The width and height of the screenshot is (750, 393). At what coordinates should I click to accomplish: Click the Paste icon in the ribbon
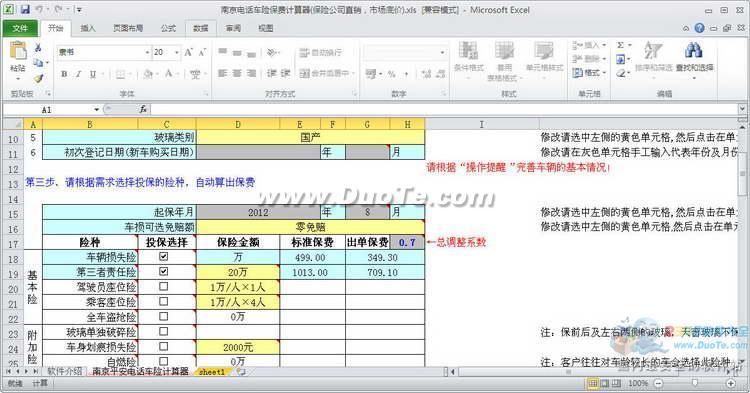[x=18, y=52]
